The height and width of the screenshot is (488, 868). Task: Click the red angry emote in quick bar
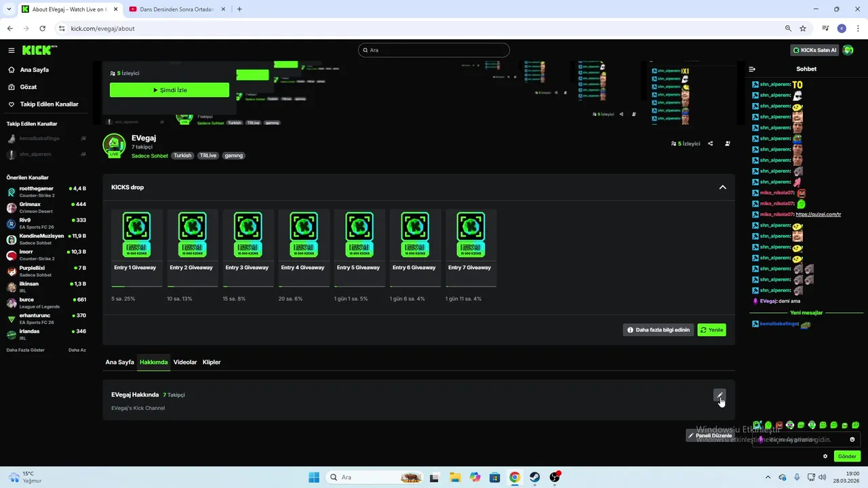779,426
